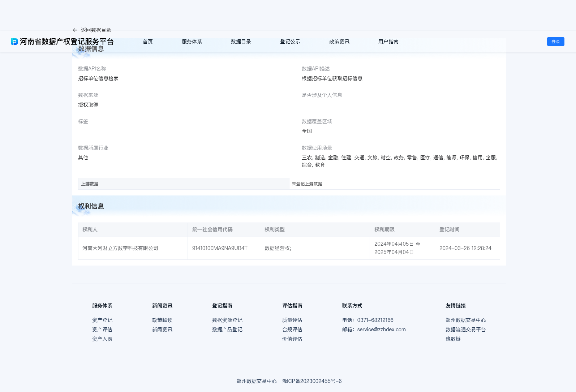Click the 三农, 制造, 金融 usage scenario list

[400, 161]
